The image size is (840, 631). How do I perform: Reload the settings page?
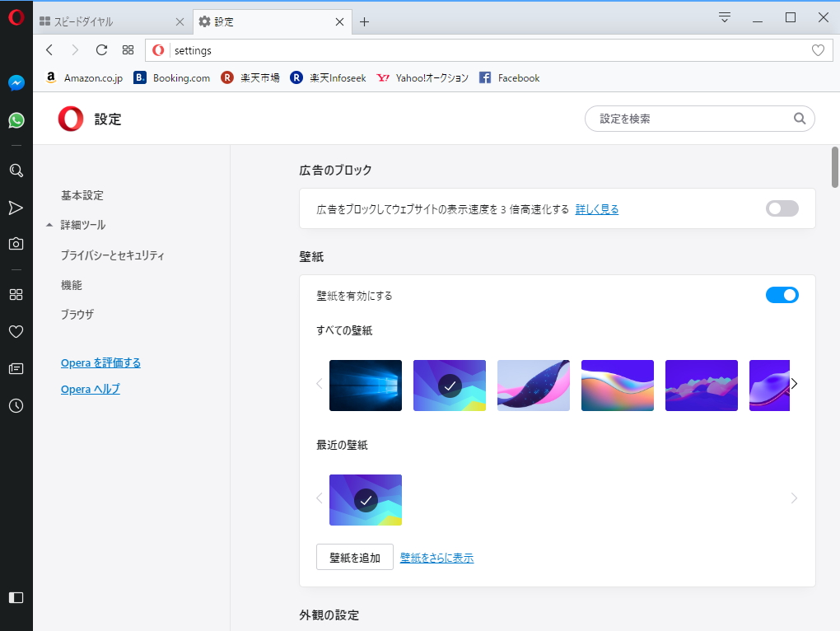[x=101, y=49]
